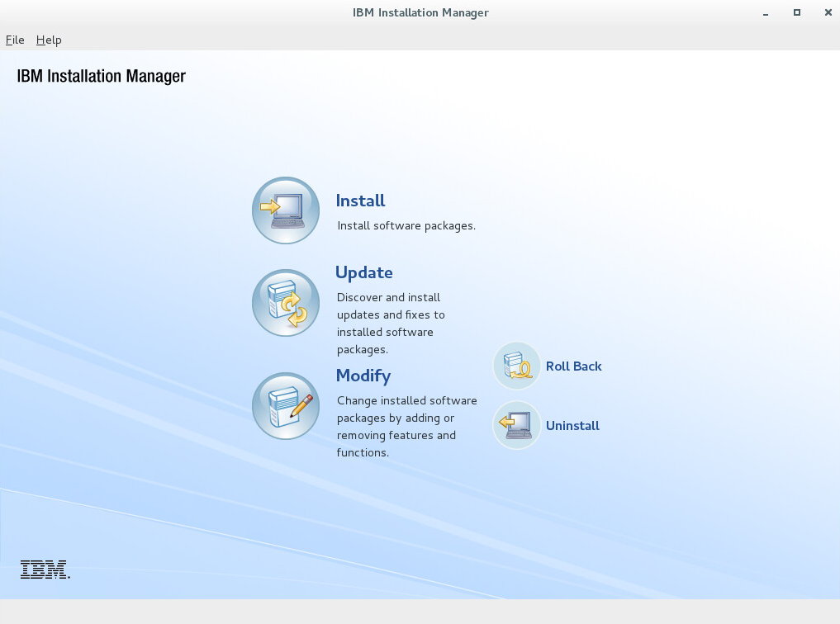840x624 pixels.
Task: Click the Uninstall computer icon
Action: pyautogui.click(x=516, y=425)
